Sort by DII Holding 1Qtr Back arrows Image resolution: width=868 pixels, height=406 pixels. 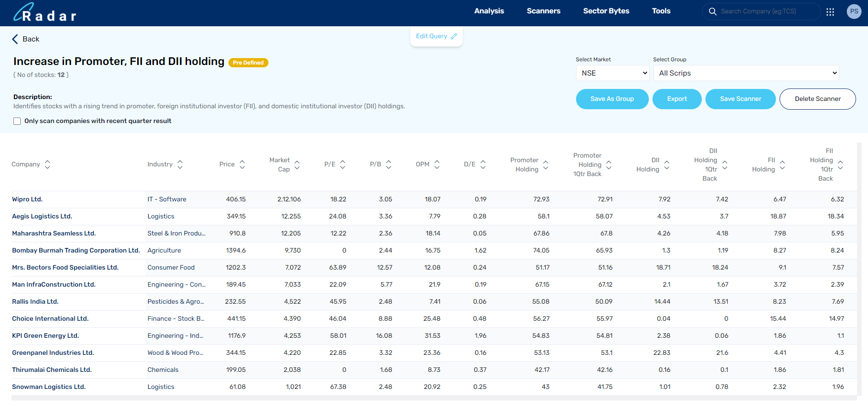(x=725, y=165)
